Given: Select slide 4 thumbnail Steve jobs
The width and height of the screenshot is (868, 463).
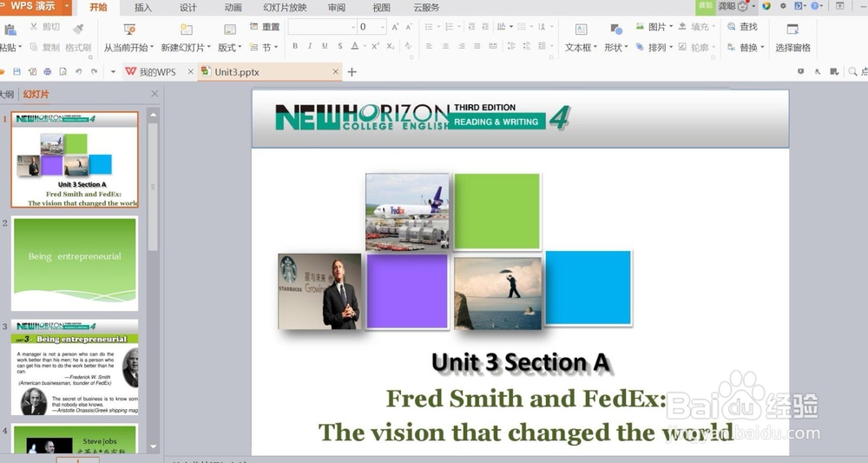Looking at the screenshot, I should (x=75, y=439).
